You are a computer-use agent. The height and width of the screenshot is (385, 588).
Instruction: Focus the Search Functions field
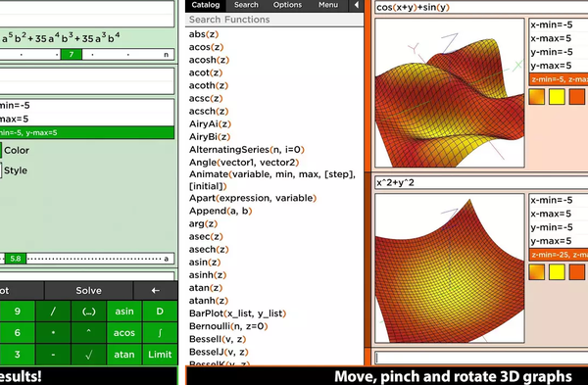coord(274,20)
